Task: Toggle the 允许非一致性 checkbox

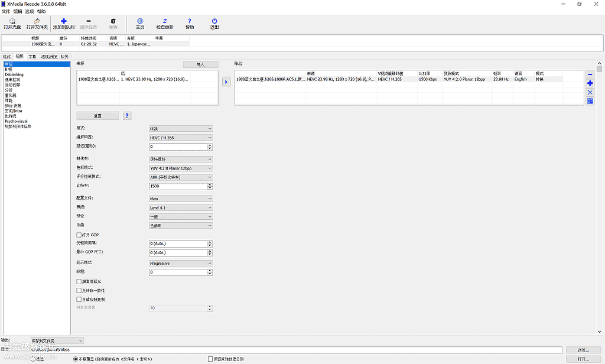Action: (x=79, y=290)
